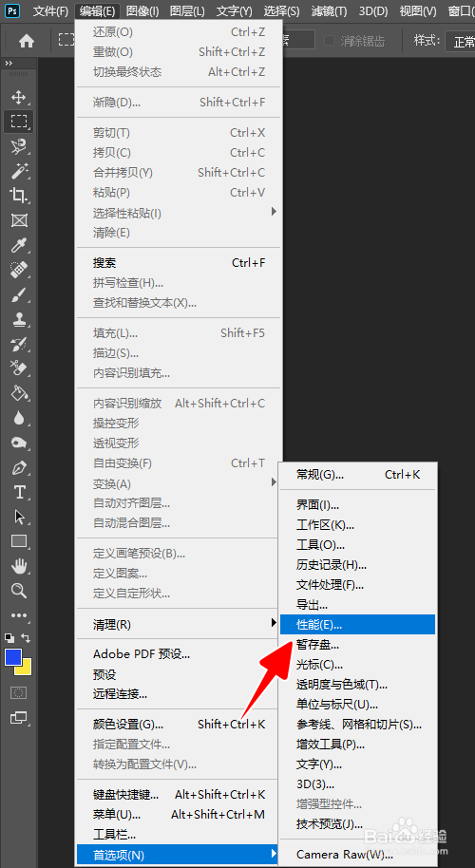The width and height of the screenshot is (475, 868).
Task: Select the Path Selection tool
Action: (x=19, y=517)
